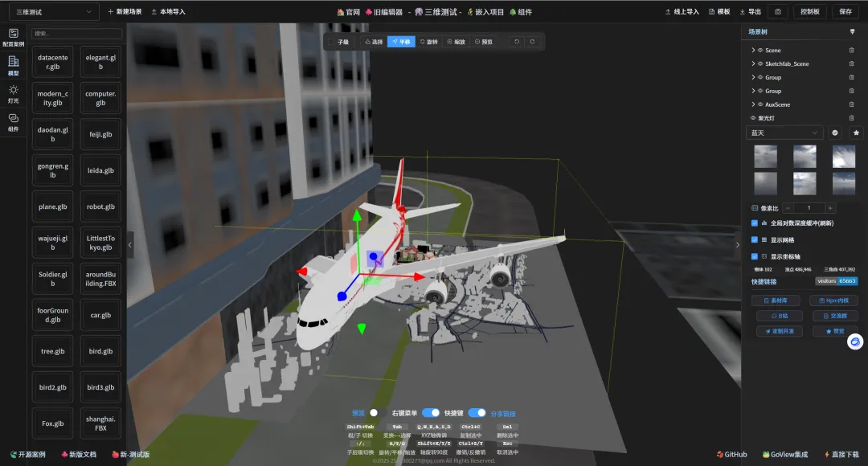Viewport: 868px width, 466px height.
Task: Collapse the left model panel arrow
Action: pos(130,244)
